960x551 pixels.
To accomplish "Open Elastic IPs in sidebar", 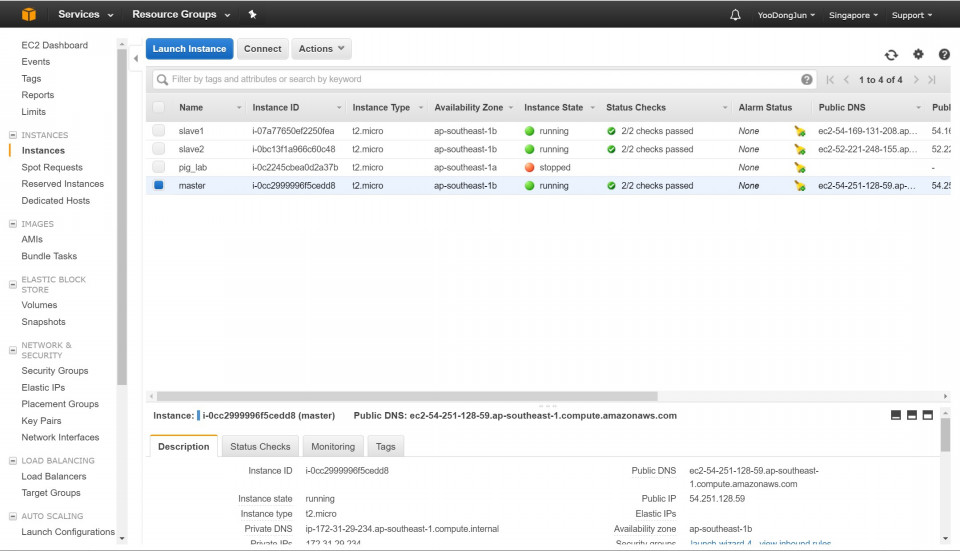I will tap(43, 388).
